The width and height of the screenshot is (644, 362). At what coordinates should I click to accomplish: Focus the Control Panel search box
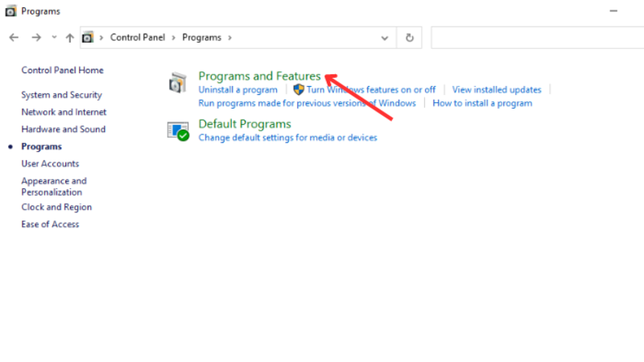point(537,38)
